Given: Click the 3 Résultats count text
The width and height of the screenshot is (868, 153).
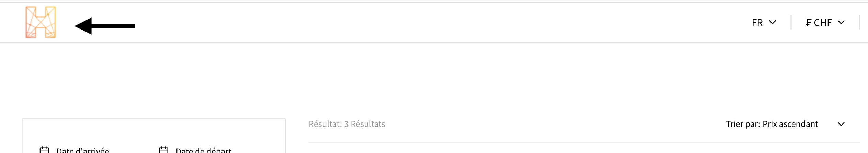Looking at the screenshot, I should [x=365, y=124].
